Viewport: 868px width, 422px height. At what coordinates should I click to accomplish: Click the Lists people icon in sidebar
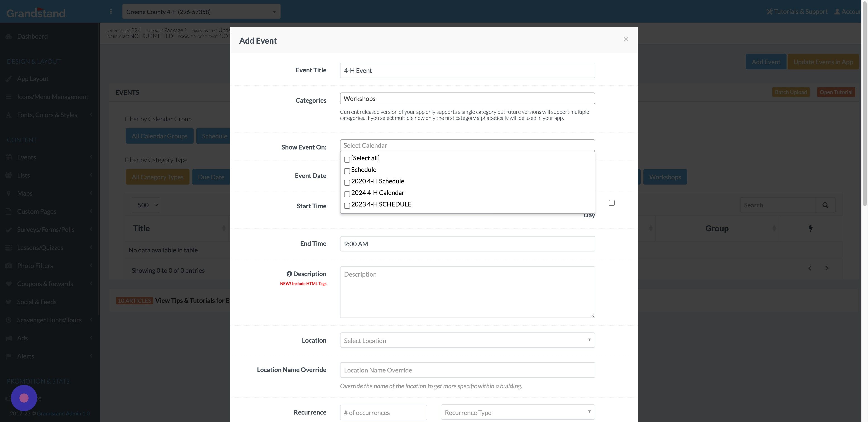point(9,175)
